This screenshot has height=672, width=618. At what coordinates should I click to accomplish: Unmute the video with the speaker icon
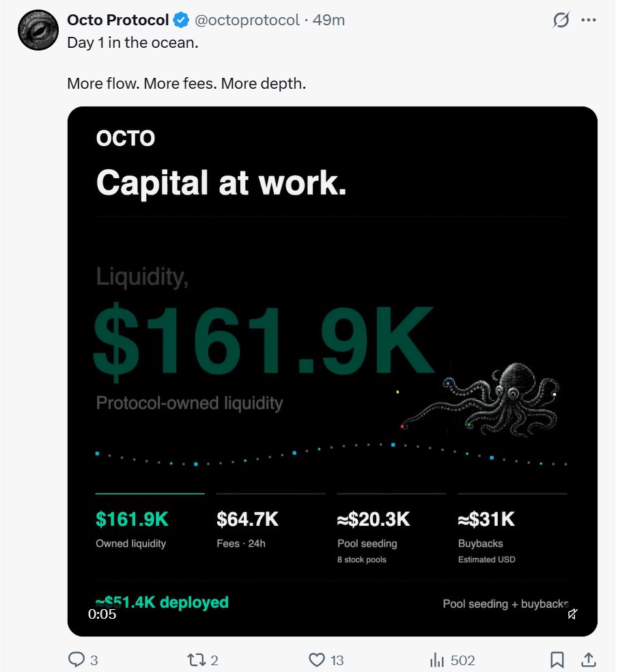coord(572,614)
